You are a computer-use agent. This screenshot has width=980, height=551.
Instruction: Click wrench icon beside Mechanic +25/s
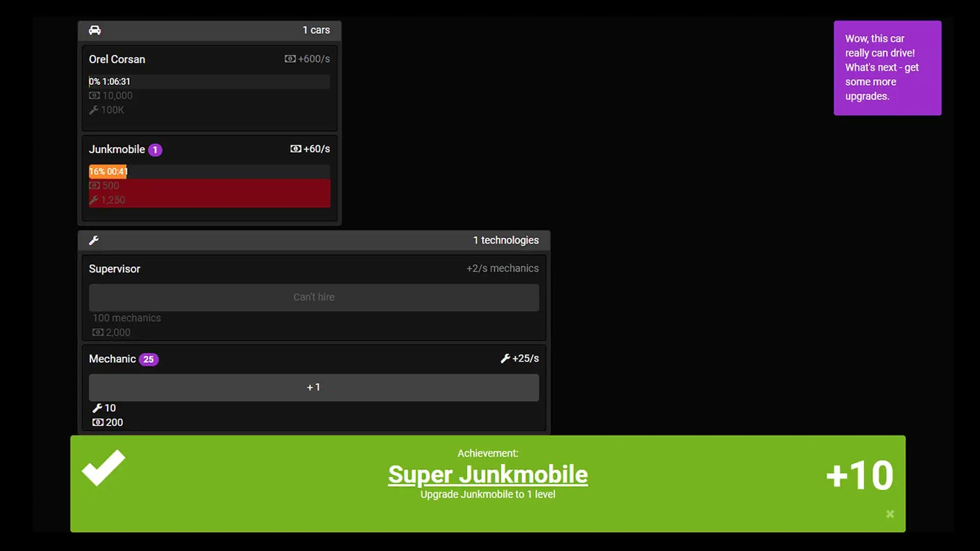505,359
